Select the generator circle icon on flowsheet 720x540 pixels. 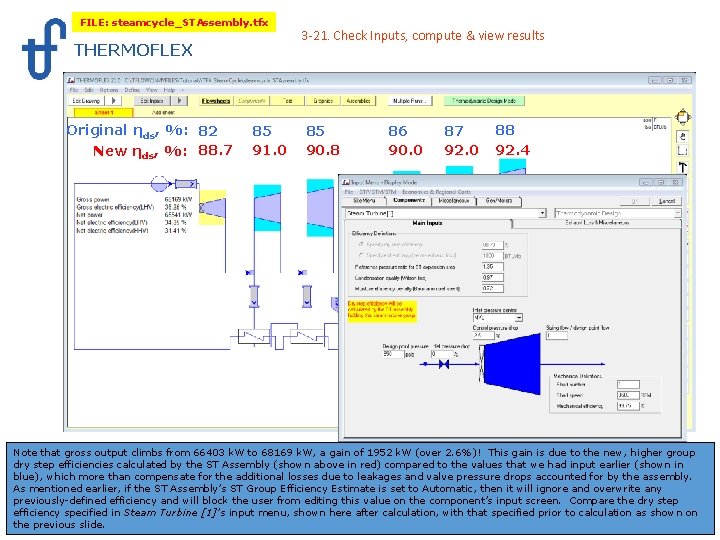[159, 184]
